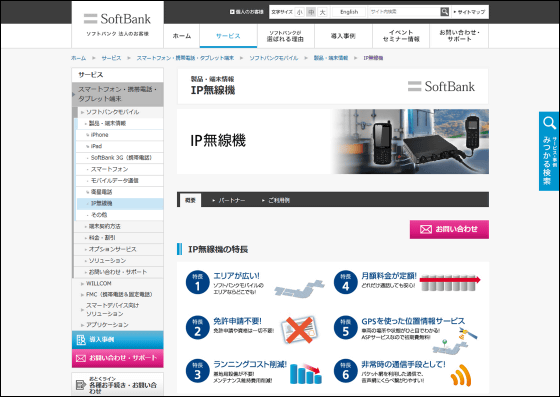Click the pink お問い合わせ button
The height and width of the screenshot is (397, 560).
449,229
